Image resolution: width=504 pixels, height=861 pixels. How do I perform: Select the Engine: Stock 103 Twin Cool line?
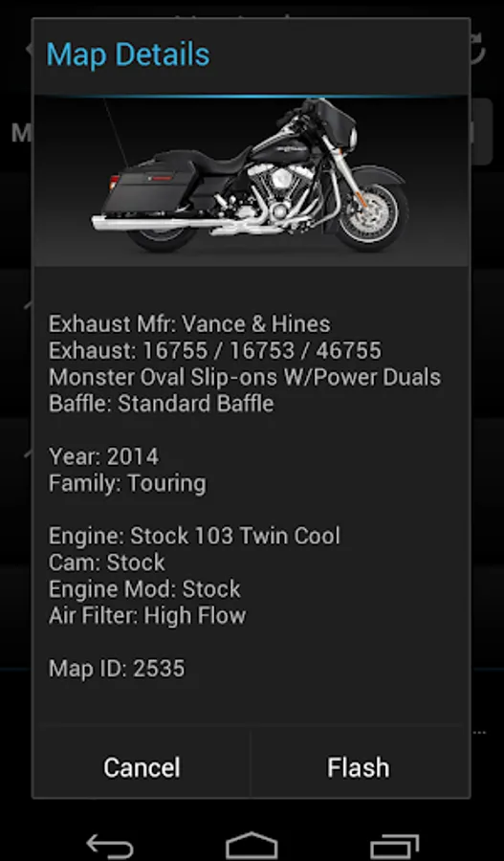coord(194,536)
